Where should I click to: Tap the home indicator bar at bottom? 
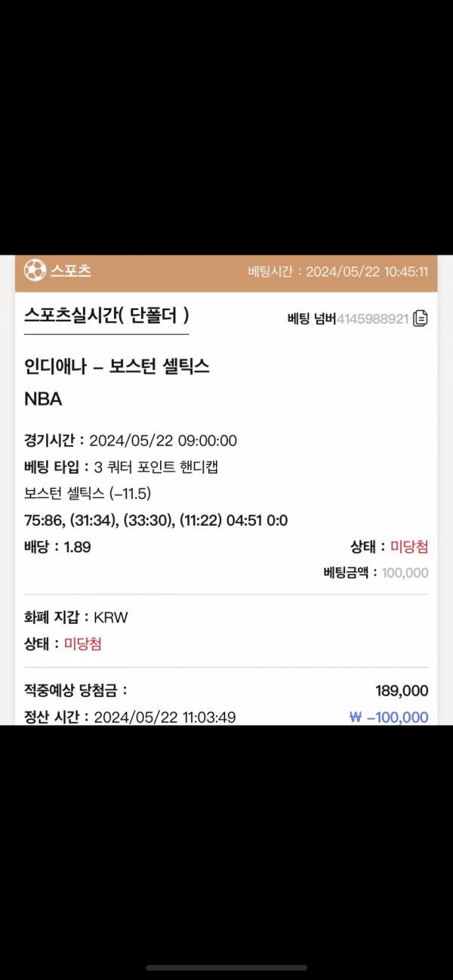click(226, 968)
